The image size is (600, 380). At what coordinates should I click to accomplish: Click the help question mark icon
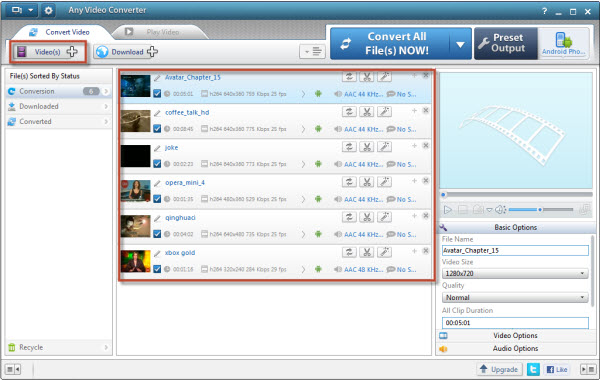coord(545,11)
